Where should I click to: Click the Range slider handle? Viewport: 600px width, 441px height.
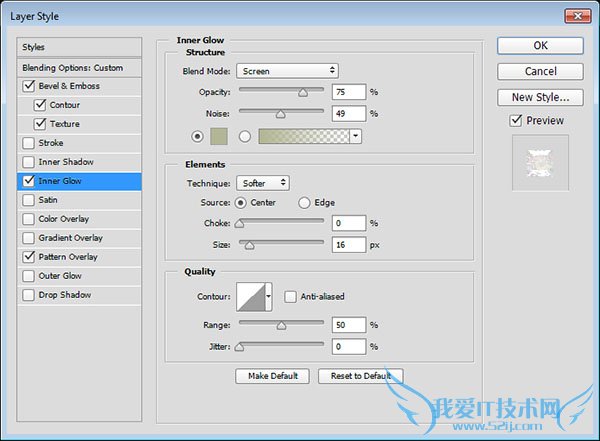[x=281, y=325]
